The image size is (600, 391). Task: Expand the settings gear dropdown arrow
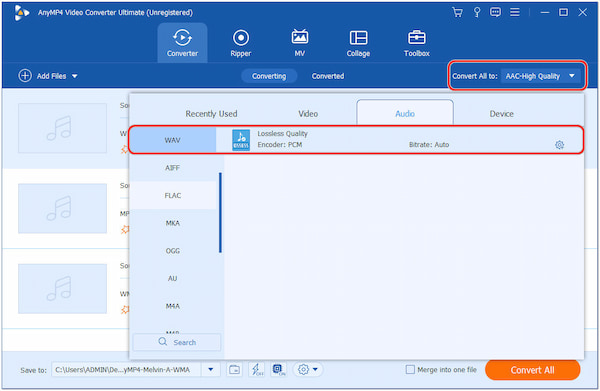315,370
